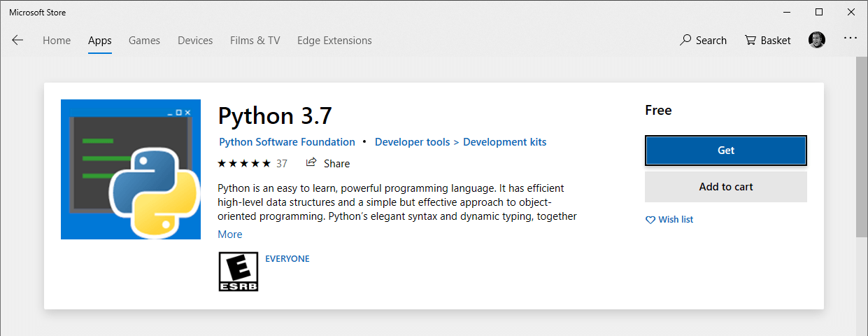Viewport: 868px width, 336px height.
Task: Click the 37 ratings count
Action: (282, 164)
